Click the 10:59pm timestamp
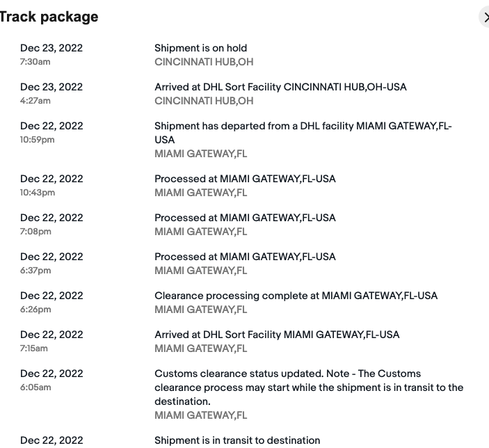The width and height of the screenshot is (489, 448). pos(38,140)
